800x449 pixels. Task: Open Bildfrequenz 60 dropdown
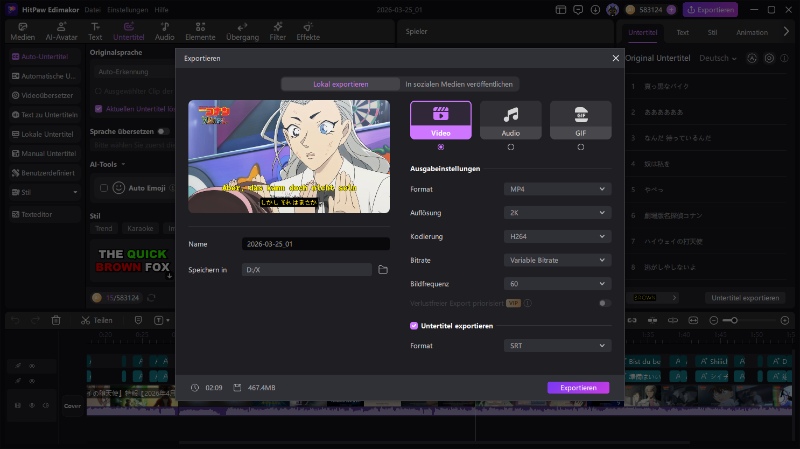557,284
